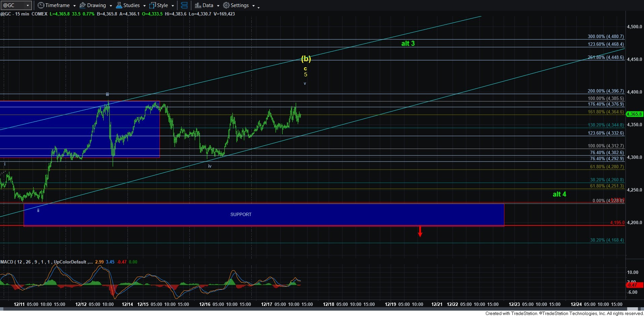Click the green 'alt 3' text label
Screen dimensions: 644x316
[x=408, y=43]
